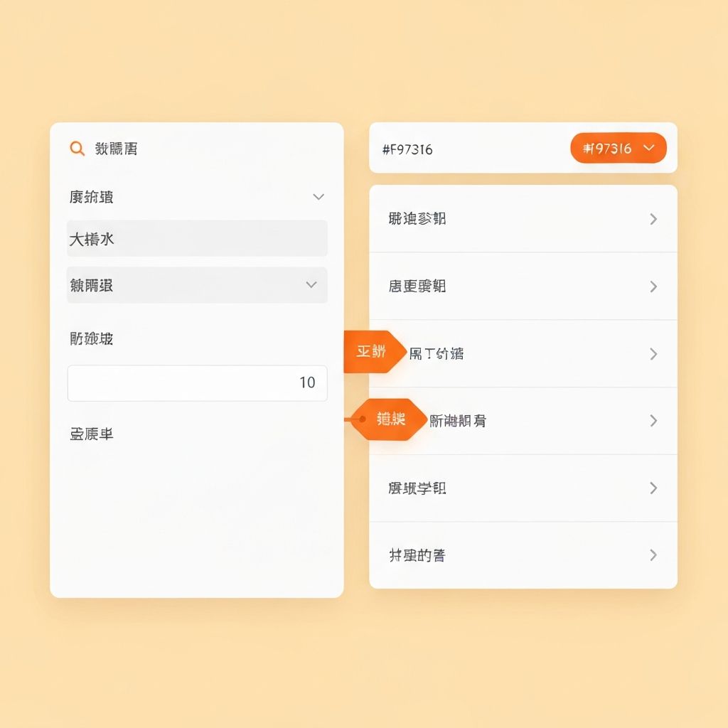Click the number field showing 10
Image resolution: width=728 pixels, height=728 pixels.
click(197, 383)
